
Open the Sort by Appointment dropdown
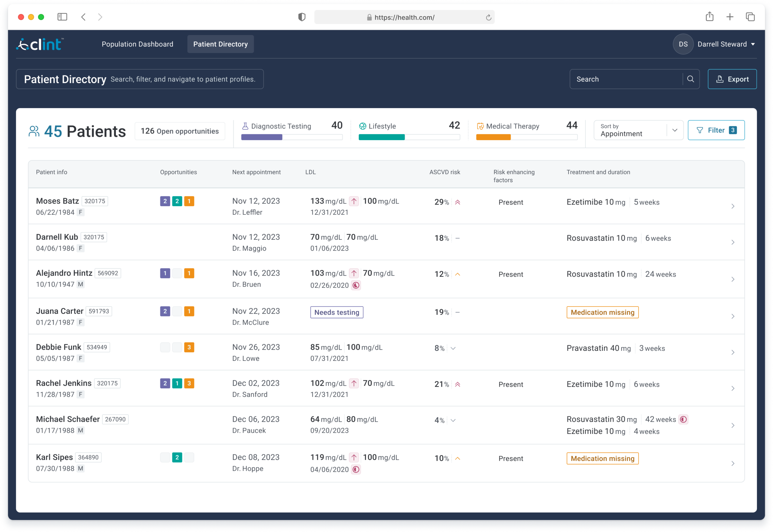pyautogui.click(x=638, y=130)
